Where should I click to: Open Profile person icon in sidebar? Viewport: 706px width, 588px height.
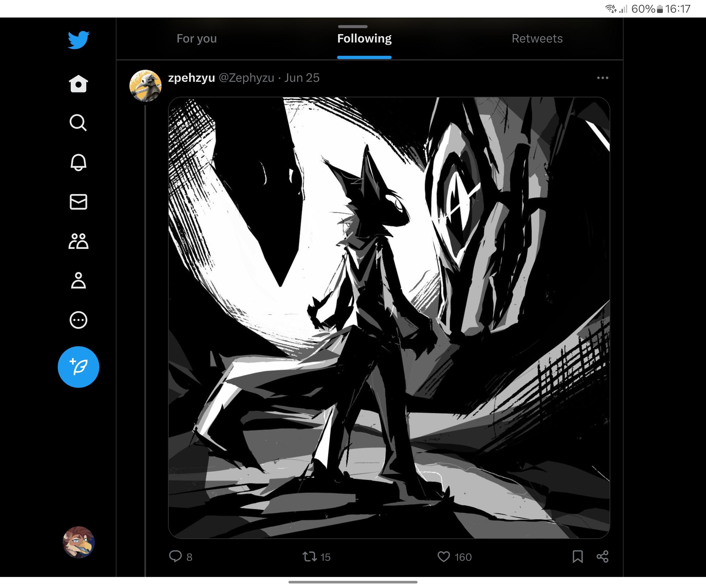(78, 280)
